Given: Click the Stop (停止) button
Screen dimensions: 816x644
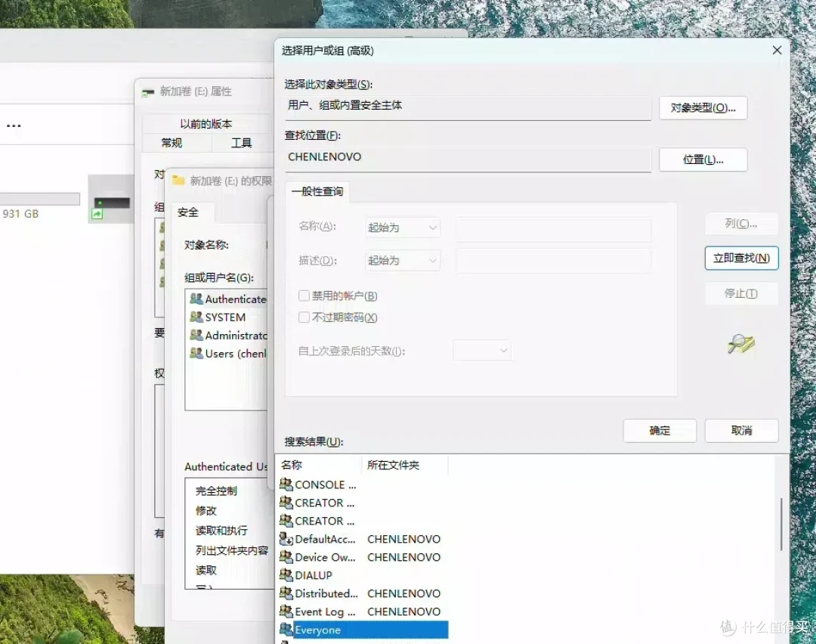Looking at the screenshot, I should point(741,293).
